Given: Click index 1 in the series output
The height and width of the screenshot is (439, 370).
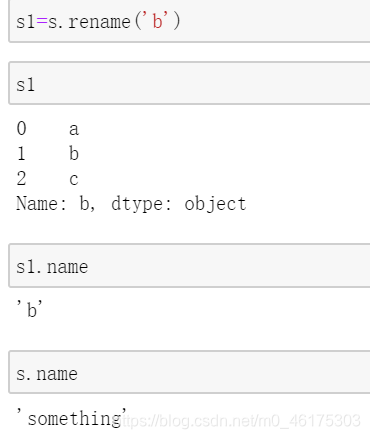Looking at the screenshot, I should [x=21, y=154].
